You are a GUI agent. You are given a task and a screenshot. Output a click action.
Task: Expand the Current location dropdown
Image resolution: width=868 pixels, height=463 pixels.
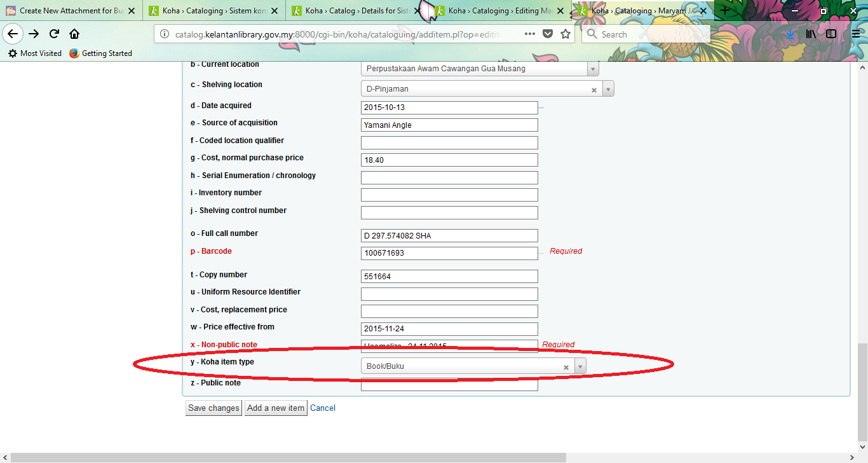(x=592, y=69)
